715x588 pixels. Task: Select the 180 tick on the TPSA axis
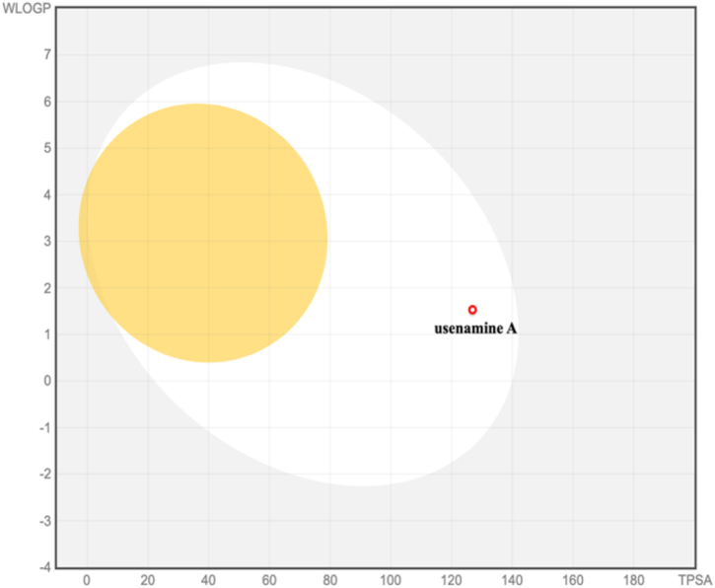click(633, 579)
